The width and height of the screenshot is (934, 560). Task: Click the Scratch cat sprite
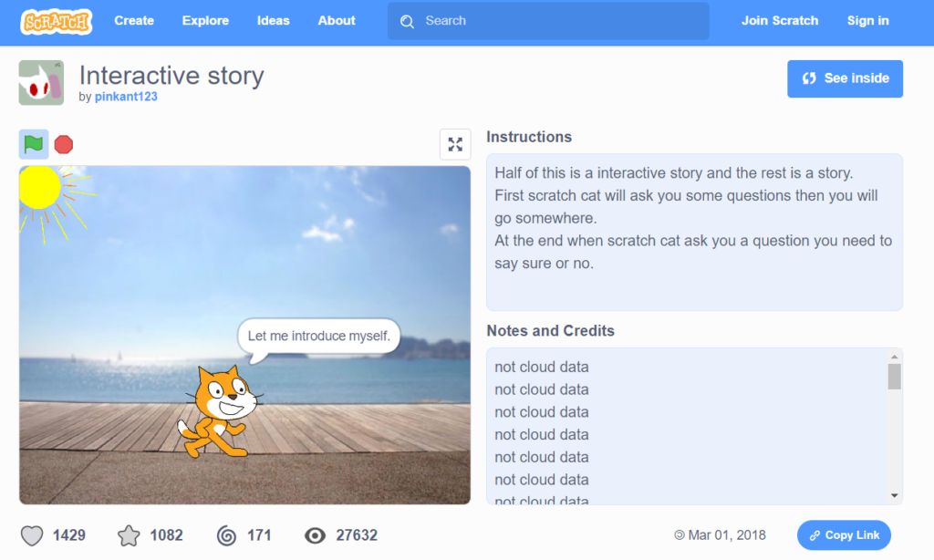[x=219, y=411]
